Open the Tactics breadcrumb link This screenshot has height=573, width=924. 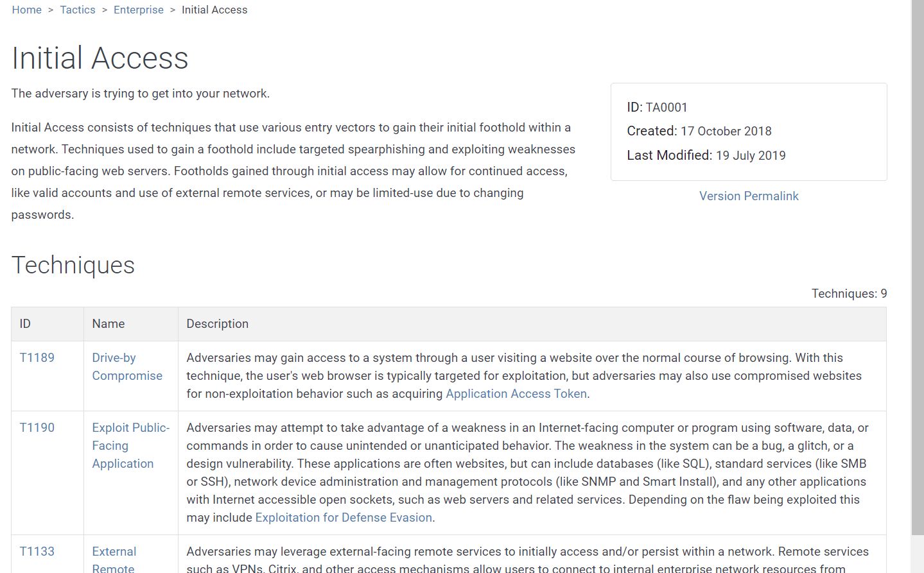[78, 10]
